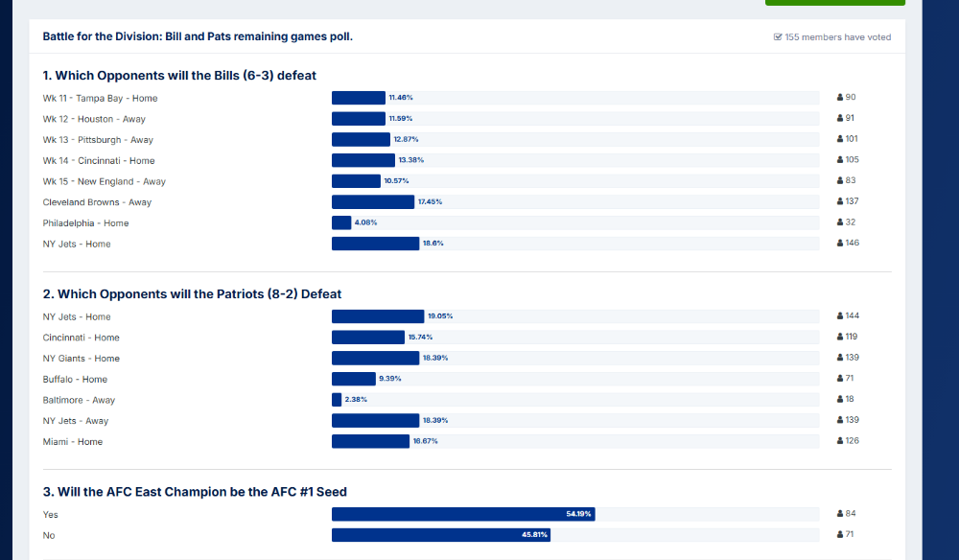
Task: Click the NY Giants Home option label
Action: click(82, 359)
